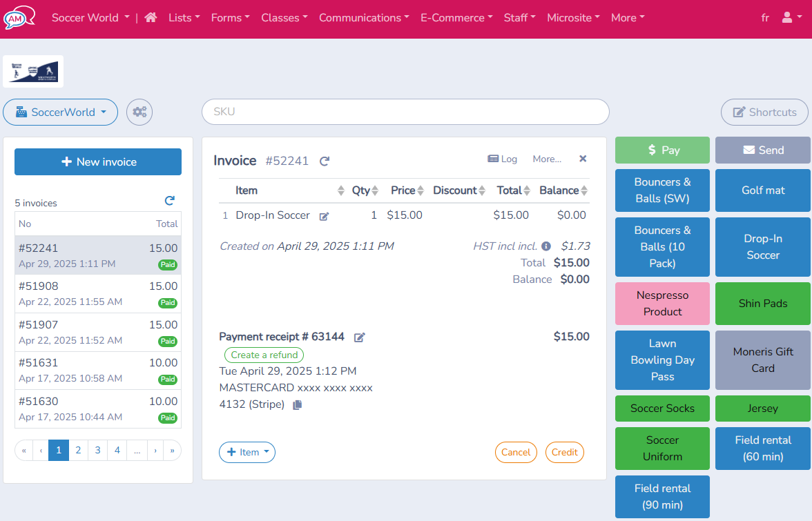Open the user account icon menu
Screen dimensions: 812x521
pos(792,17)
